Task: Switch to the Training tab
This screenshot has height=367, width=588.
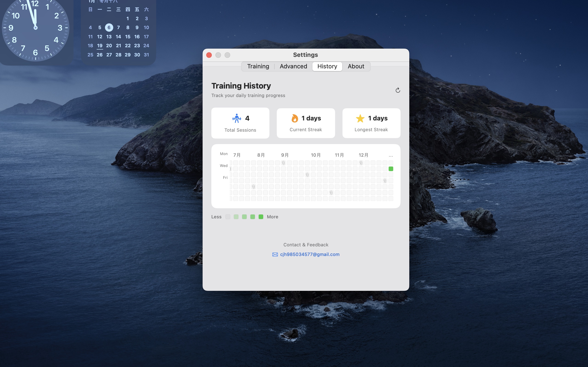Action: tap(258, 66)
